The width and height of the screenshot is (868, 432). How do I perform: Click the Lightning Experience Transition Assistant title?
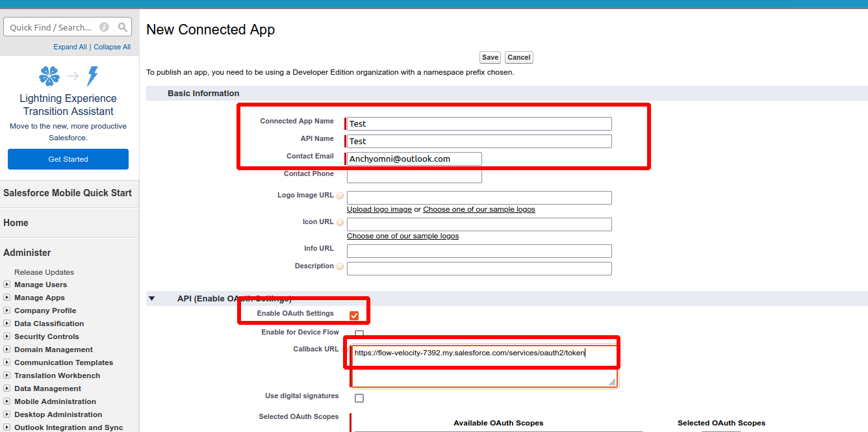point(68,105)
